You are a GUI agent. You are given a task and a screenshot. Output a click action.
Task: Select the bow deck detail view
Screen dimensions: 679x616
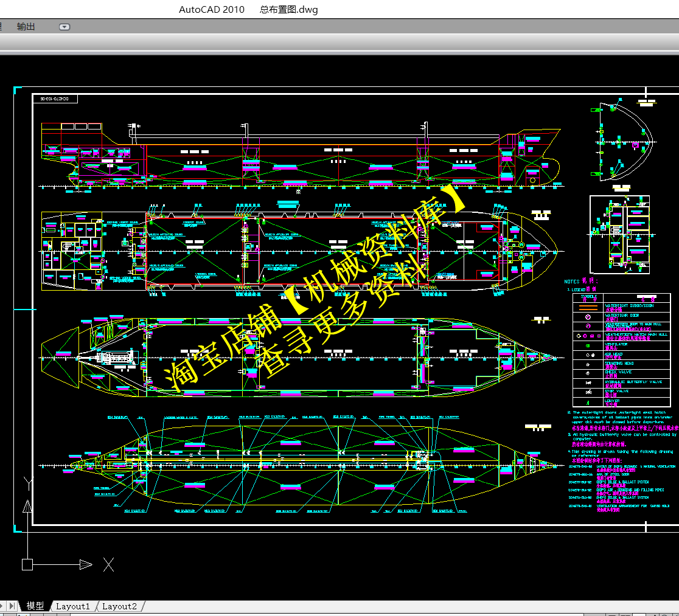click(624, 142)
